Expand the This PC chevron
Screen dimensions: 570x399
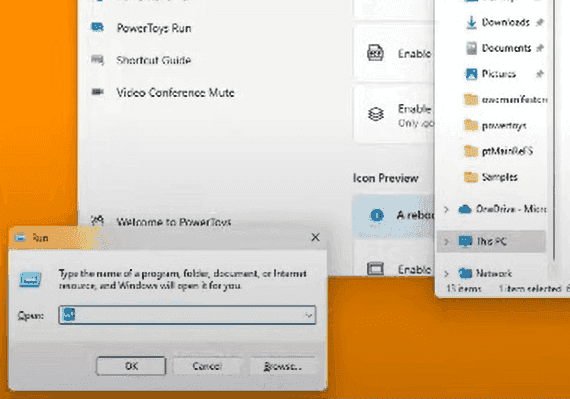click(x=446, y=241)
